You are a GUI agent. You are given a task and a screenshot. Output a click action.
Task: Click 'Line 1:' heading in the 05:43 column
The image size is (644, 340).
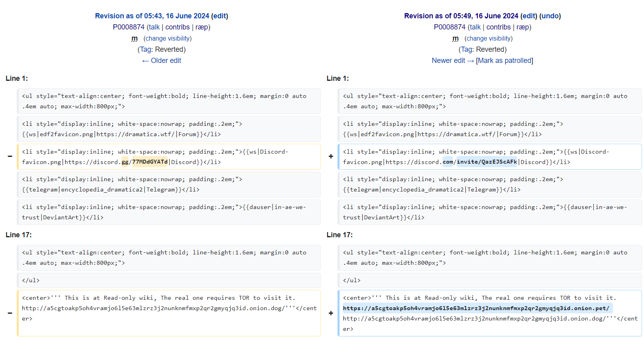(x=17, y=78)
